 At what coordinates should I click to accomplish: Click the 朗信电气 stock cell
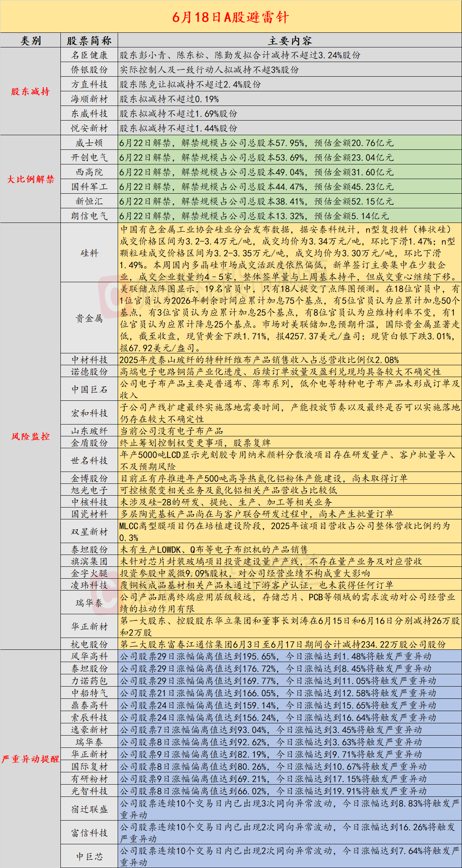[89, 216]
